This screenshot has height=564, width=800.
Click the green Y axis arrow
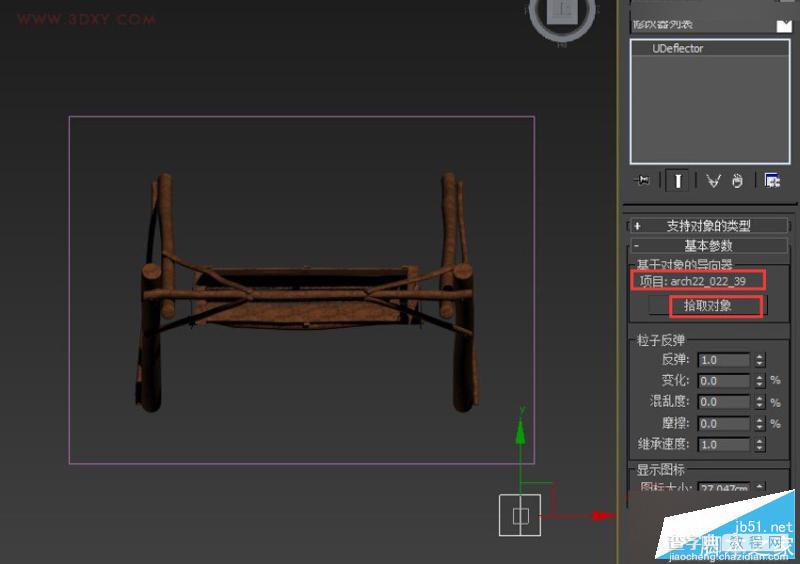click(x=520, y=431)
